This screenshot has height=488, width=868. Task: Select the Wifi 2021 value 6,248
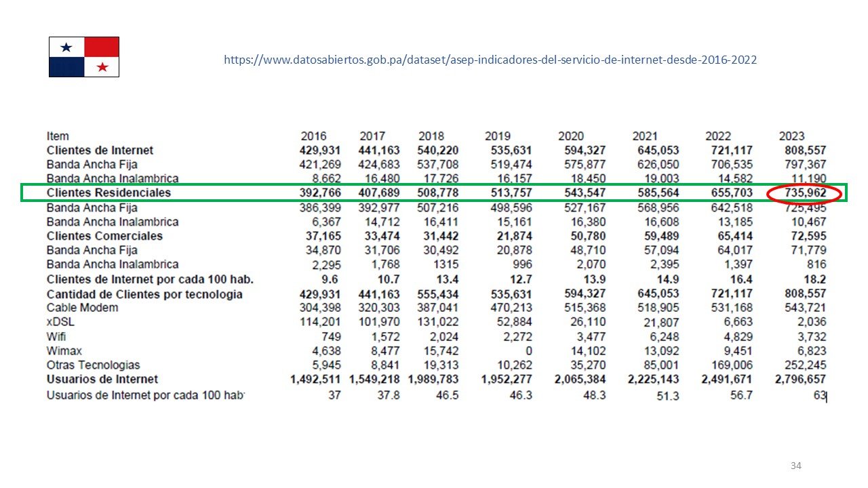[665, 337]
